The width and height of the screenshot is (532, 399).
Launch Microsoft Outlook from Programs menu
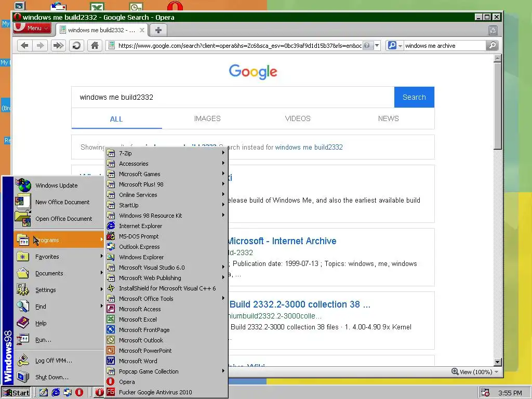166,340
